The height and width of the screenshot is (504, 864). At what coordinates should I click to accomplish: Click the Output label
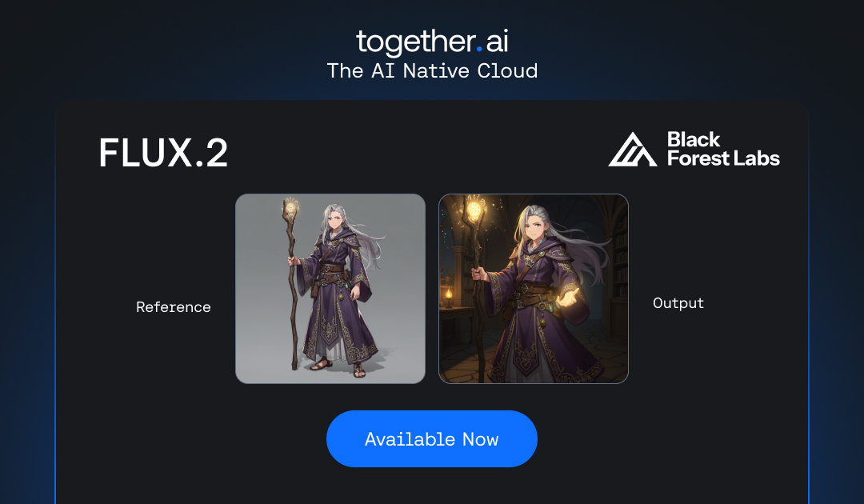tap(678, 303)
